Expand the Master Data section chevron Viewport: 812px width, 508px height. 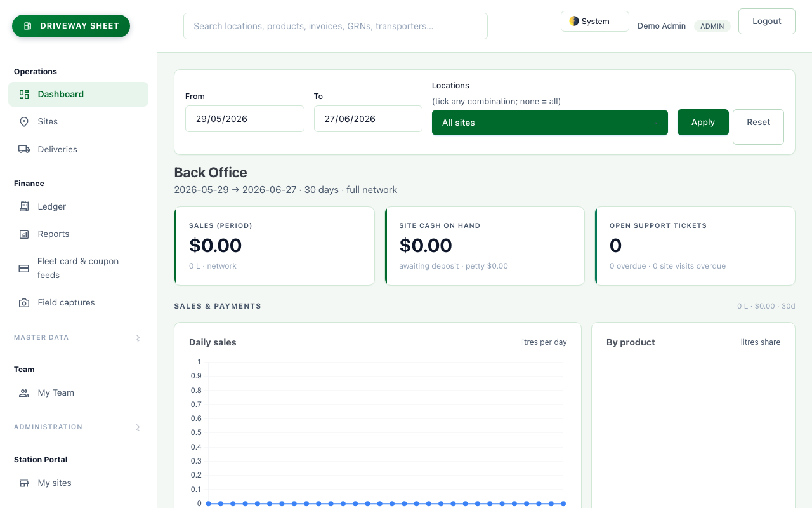(138, 338)
